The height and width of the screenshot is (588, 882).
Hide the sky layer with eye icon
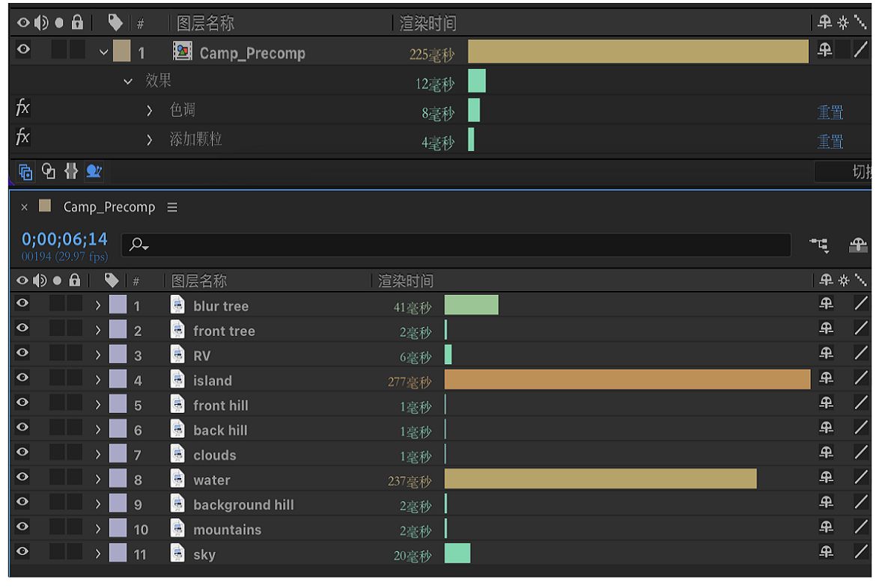(22, 552)
